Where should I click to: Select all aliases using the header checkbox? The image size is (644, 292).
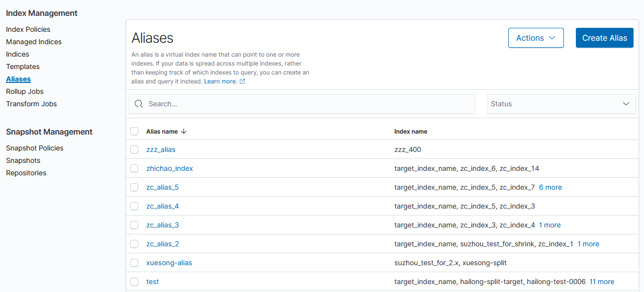134,131
